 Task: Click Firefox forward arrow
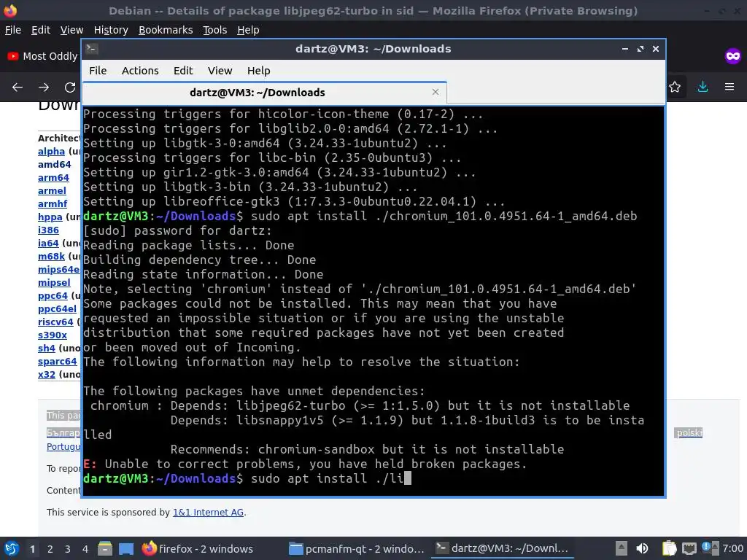pos(44,87)
